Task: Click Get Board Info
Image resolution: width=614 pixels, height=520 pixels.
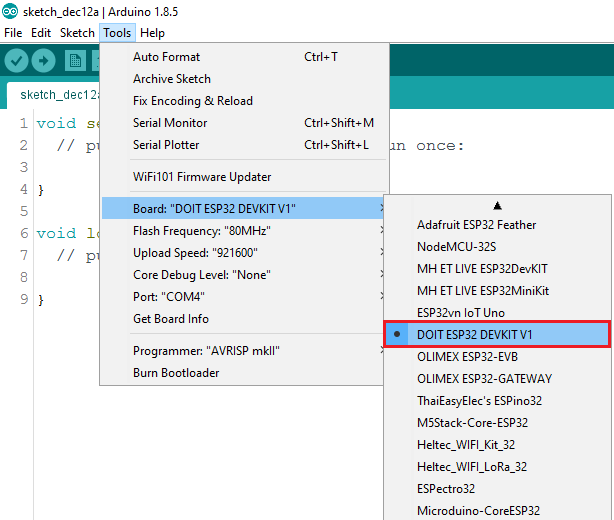Action: [171, 319]
